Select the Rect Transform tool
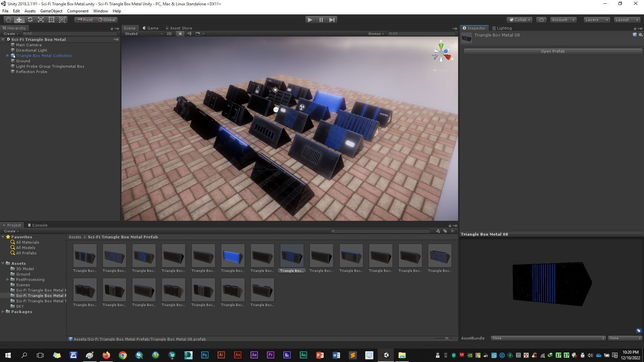 pos(51,20)
